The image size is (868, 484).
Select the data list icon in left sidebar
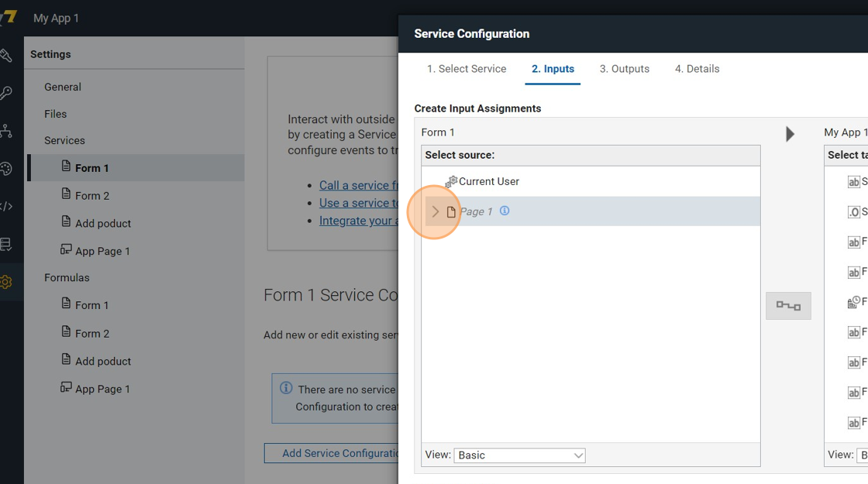(6, 245)
